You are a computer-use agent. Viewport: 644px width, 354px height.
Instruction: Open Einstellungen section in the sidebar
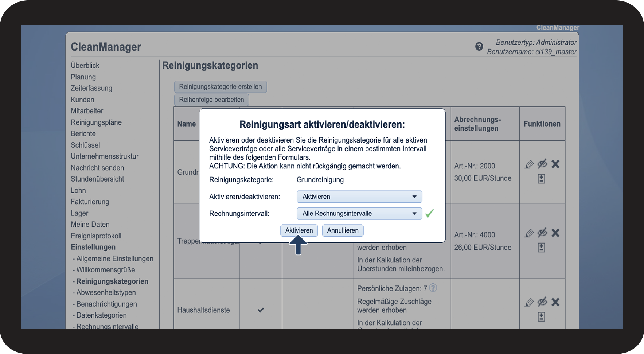click(93, 247)
